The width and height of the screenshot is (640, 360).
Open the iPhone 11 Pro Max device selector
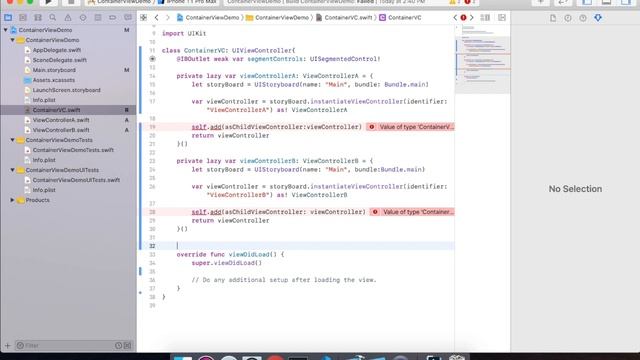(x=187, y=2)
